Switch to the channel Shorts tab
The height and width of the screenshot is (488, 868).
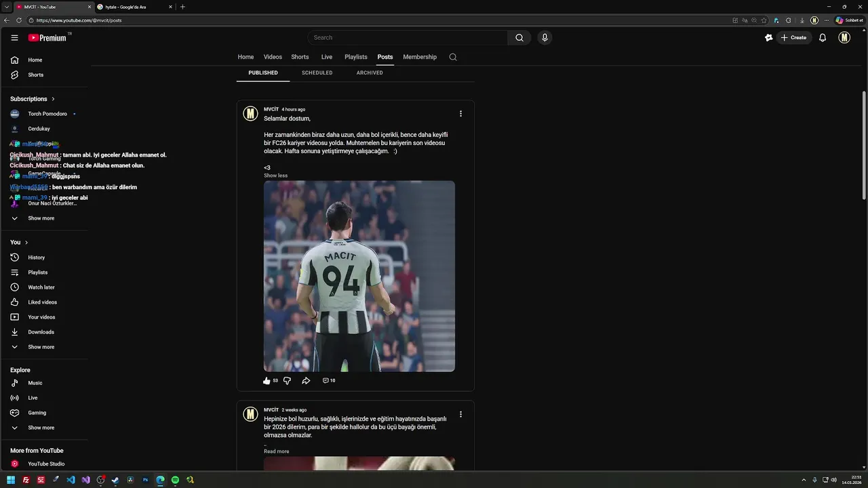point(300,57)
